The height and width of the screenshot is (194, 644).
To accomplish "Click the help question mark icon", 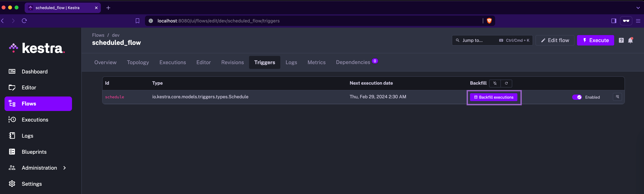I will [621, 40].
